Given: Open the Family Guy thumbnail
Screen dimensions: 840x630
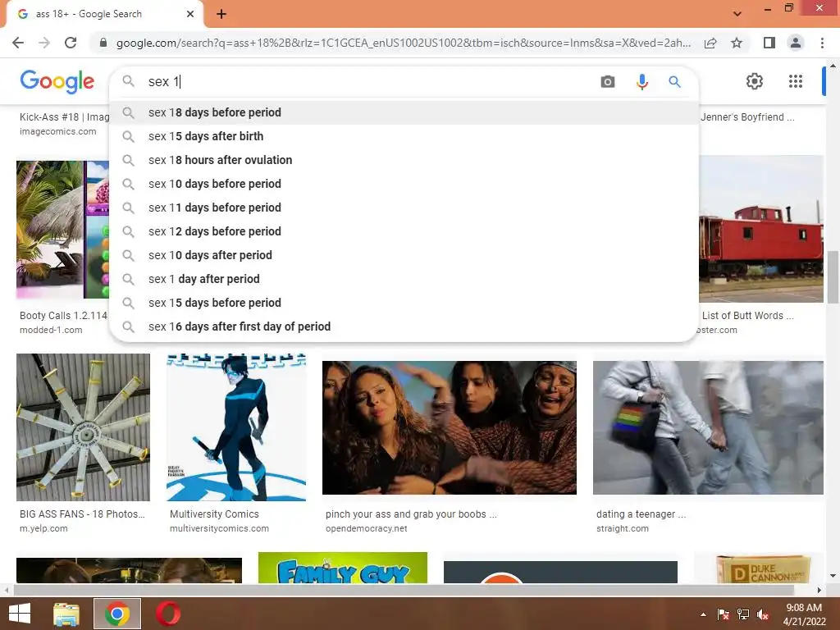Looking at the screenshot, I should click(343, 568).
